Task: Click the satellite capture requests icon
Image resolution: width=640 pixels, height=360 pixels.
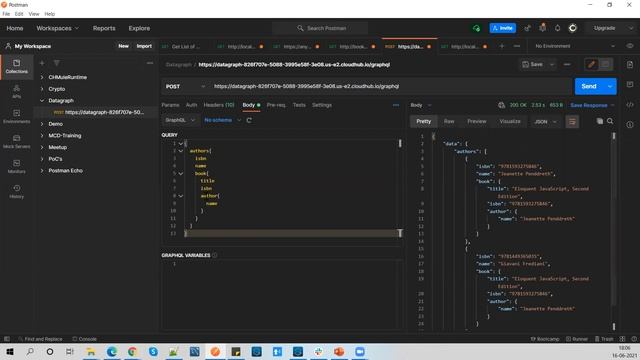Action: pos(527,28)
